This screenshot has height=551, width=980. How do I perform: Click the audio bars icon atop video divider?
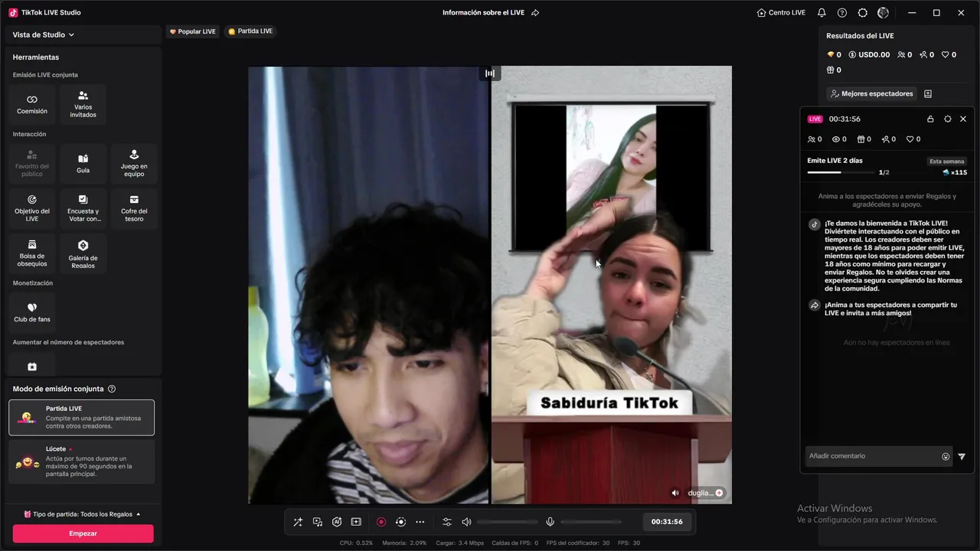coord(490,73)
